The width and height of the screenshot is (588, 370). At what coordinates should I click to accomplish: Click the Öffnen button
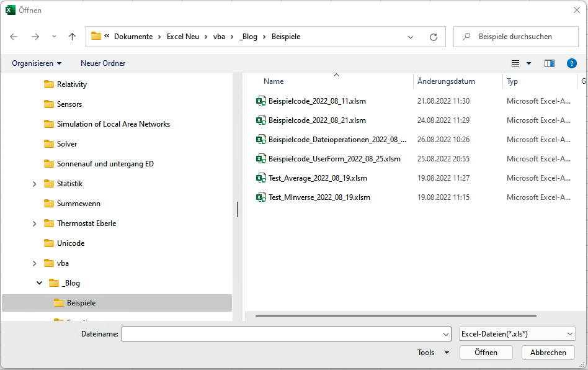pos(486,353)
